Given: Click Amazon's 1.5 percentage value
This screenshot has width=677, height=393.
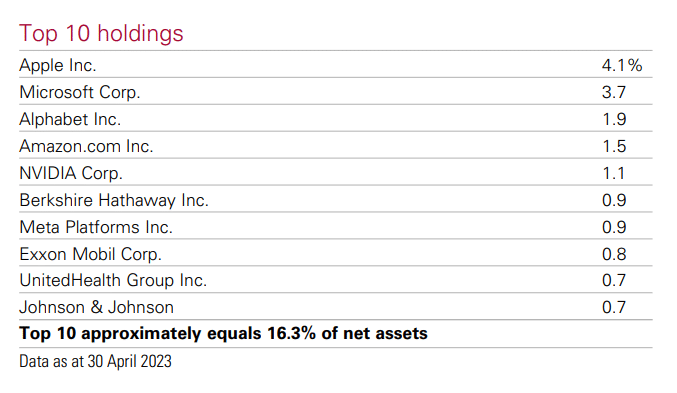Looking at the screenshot, I should click(x=614, y=146).
